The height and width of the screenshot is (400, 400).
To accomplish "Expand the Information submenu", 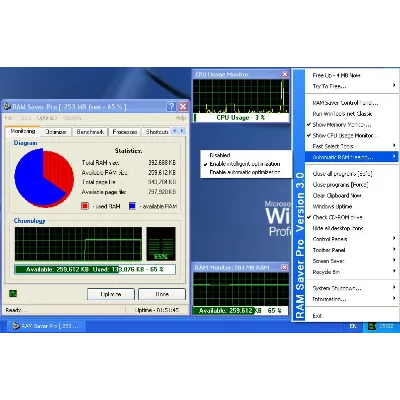I will click(352, 299).
